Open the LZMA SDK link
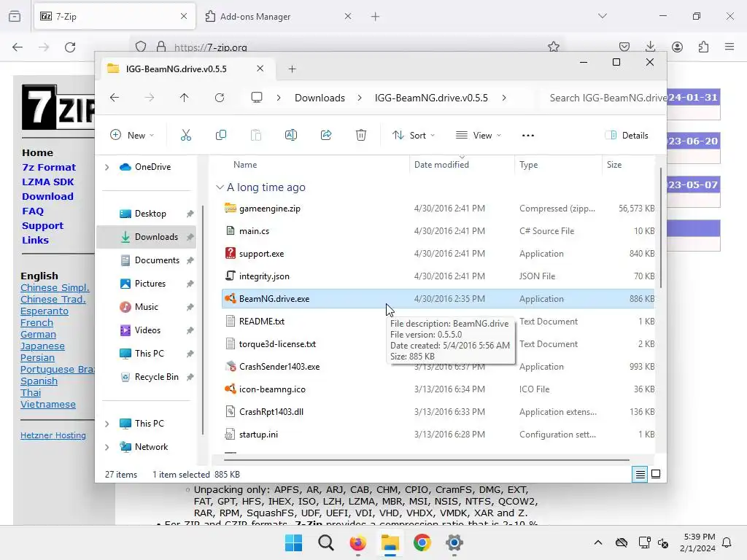747x560 pixels. coord(47,182)
